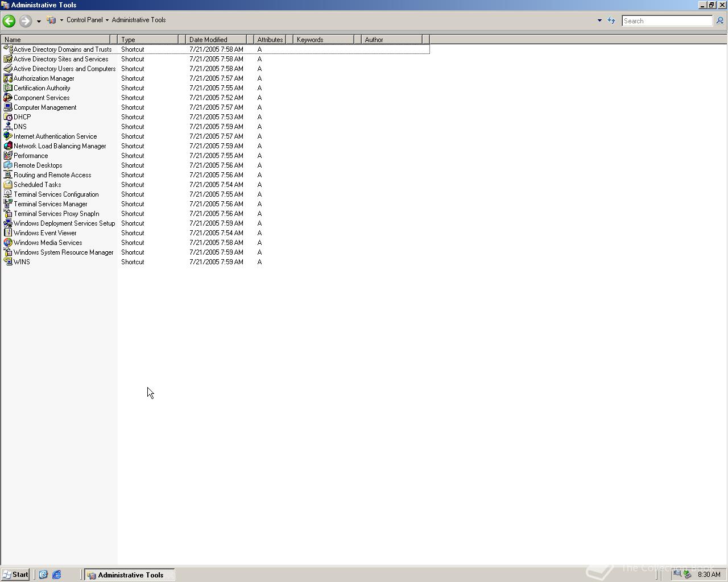Click Terminal Services Configuration icon
Viewport: 728px width, 582px height.
[x=8, y=194]
